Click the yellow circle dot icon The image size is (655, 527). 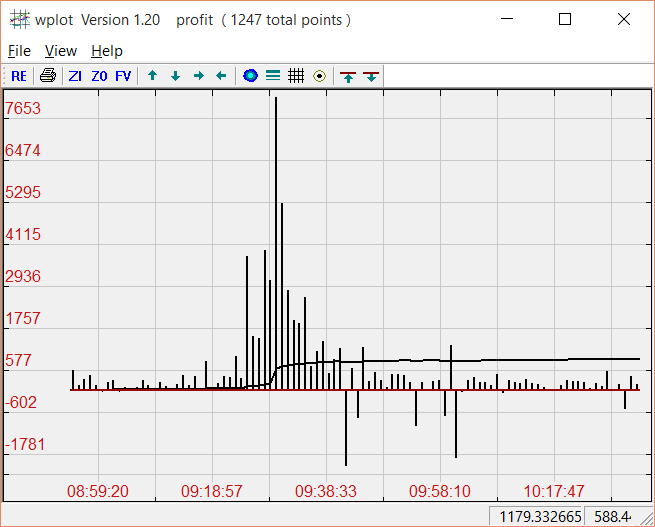[320, 76]
